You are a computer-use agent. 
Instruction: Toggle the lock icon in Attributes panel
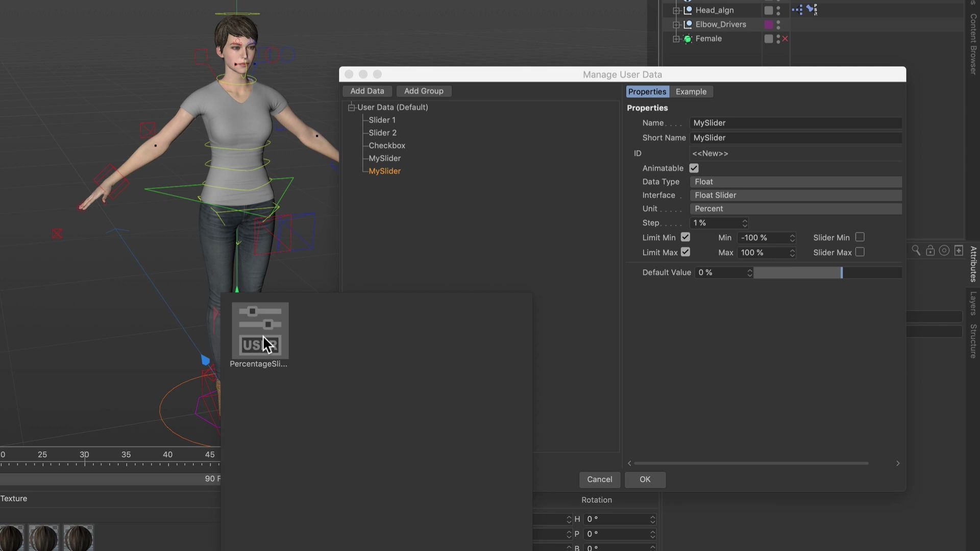930,251
